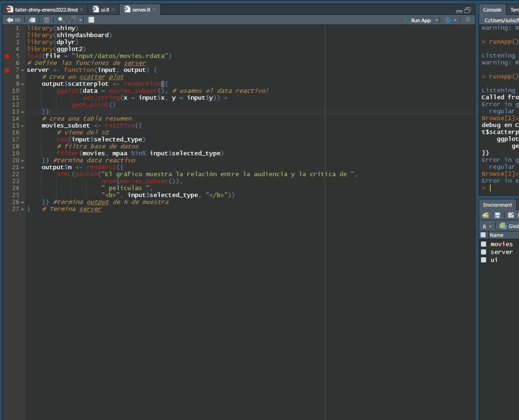
Task: Open Find/Replace magnifier tool
Action: (x=61, y=20)
